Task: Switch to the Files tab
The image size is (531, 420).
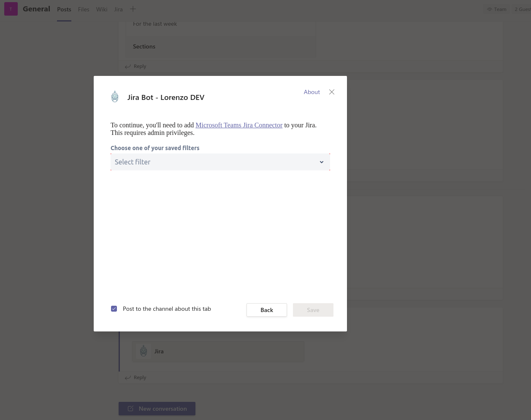Action: (x=84, y=9)
